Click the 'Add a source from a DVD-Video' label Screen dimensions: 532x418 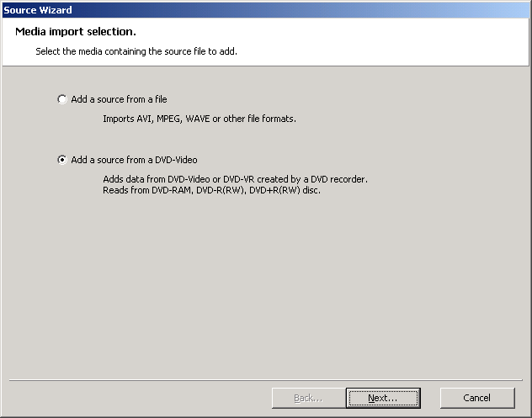click(135, 160)
